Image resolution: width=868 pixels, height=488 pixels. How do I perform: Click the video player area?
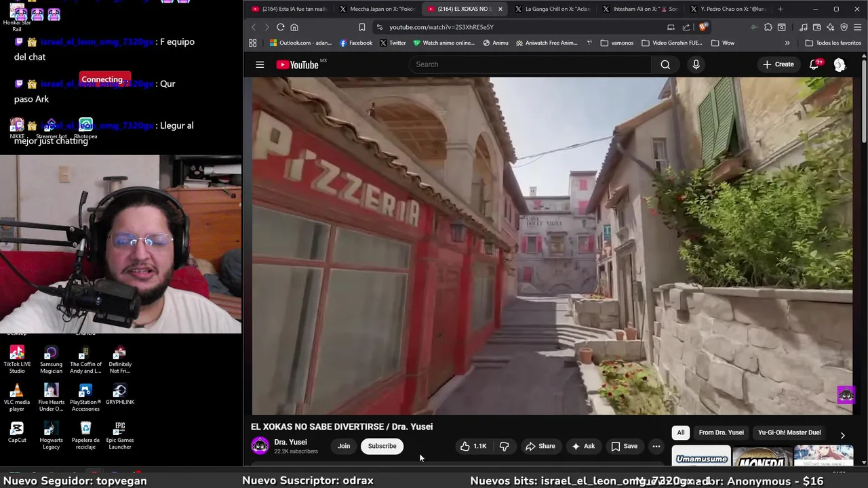click(x=552, y=245)
